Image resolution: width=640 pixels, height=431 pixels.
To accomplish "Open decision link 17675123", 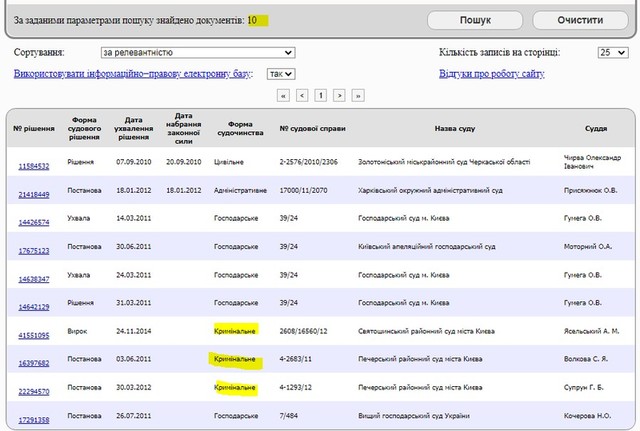I will (33, 250).
